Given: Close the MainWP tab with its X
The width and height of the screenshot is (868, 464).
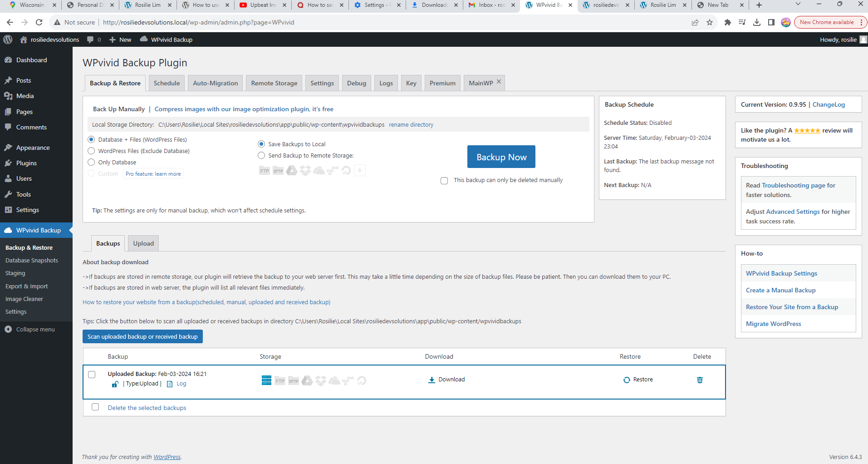Looking at the screenshot, I should point(499,82).
